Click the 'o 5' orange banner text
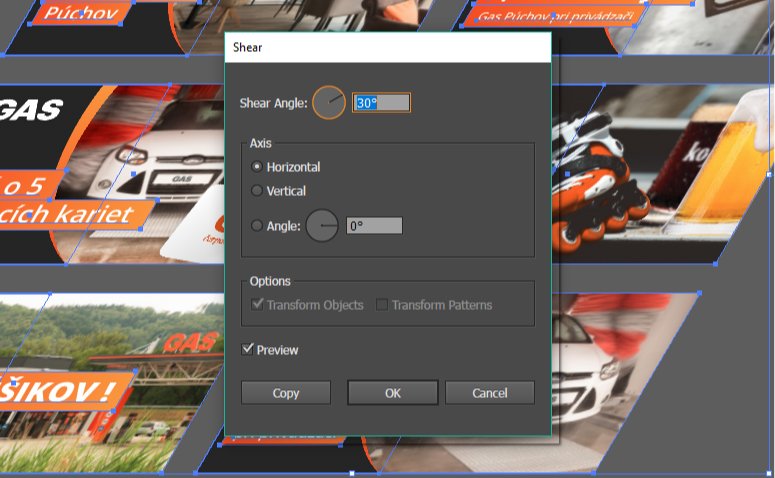 click(x=25, y=186)
